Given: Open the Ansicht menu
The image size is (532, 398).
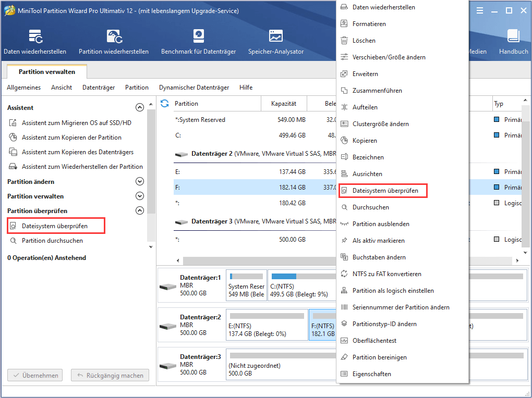Looking at the screenshot, I should coord(62,88).
